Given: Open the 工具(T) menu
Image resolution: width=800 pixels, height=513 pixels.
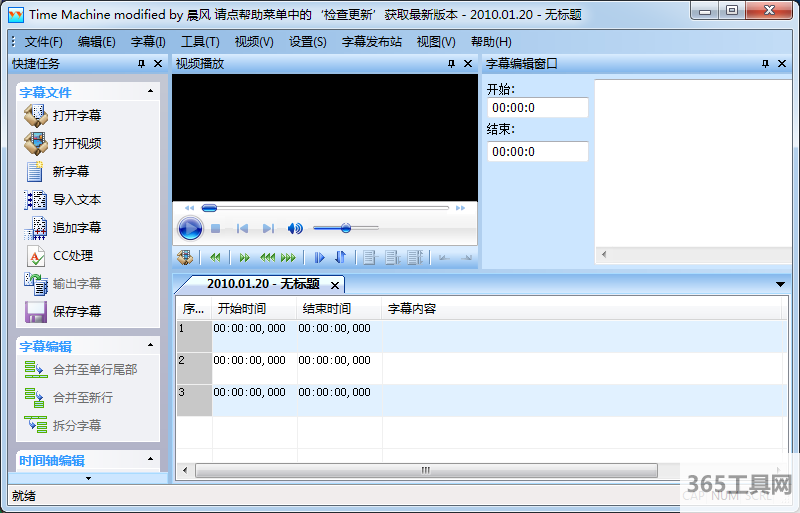Looking at the screenshot, I should point(200,42).
